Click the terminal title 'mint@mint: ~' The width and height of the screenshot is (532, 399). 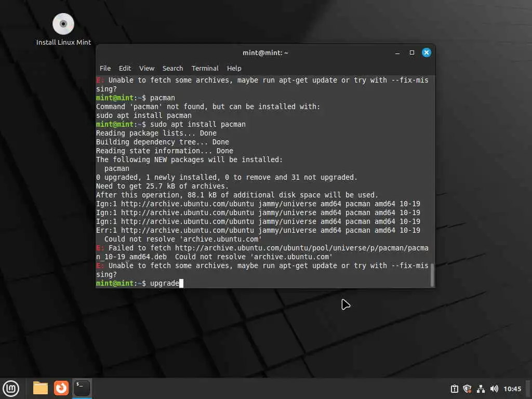pyautogui.click(x=265, y=52)
